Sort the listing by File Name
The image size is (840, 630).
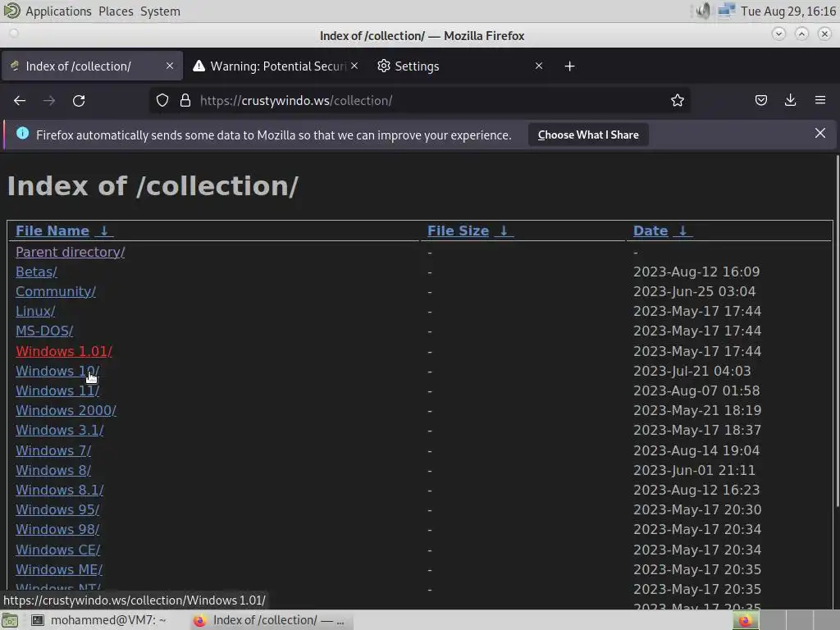[52, 231]
